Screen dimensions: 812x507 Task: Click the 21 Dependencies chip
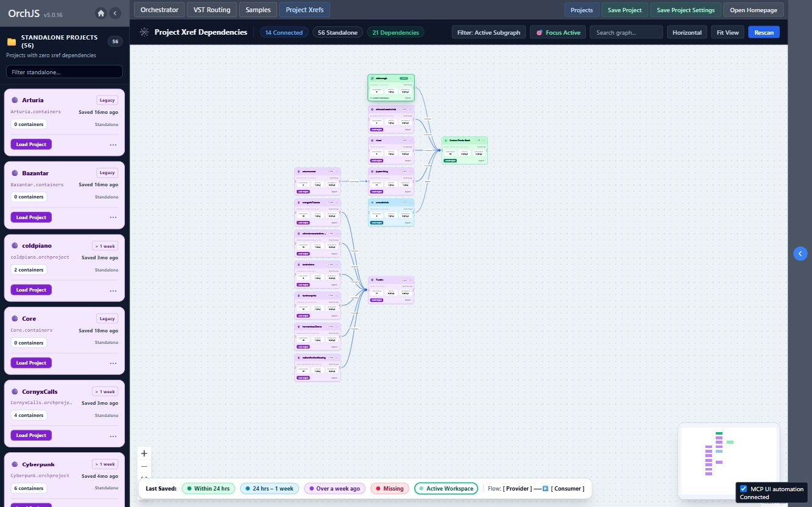pyautogui.click(x=395, y=32)
